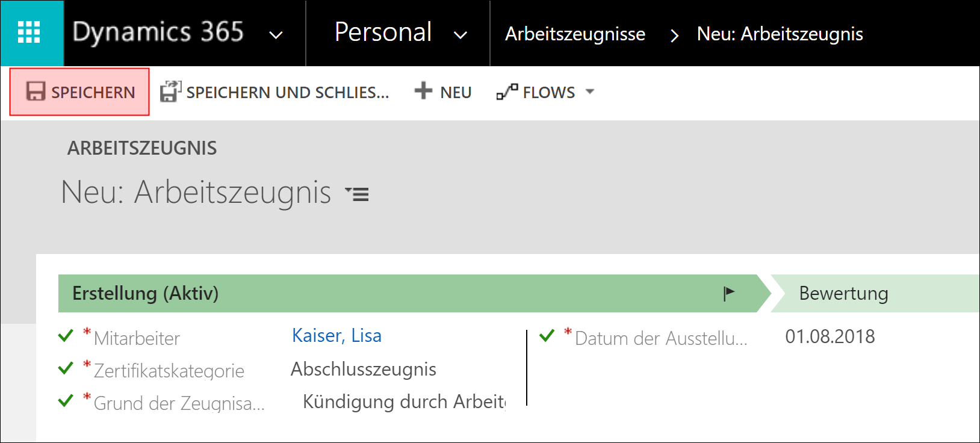This screenshot has width=980, height=443.
Task: Click the plus icon for Neu
Action: point(423,91)
